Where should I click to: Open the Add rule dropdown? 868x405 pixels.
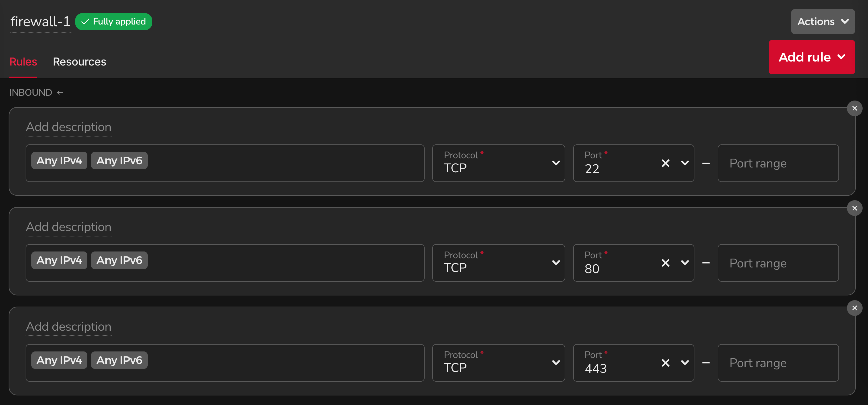click(811, 57)
